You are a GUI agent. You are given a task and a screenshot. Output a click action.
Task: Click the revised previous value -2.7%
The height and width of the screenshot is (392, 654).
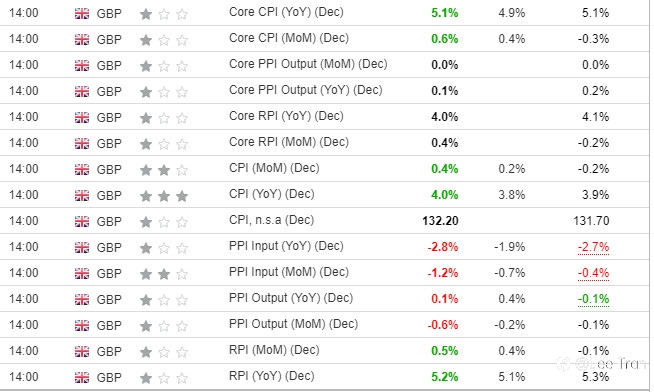pyautogui.click(x=593, y=247)
